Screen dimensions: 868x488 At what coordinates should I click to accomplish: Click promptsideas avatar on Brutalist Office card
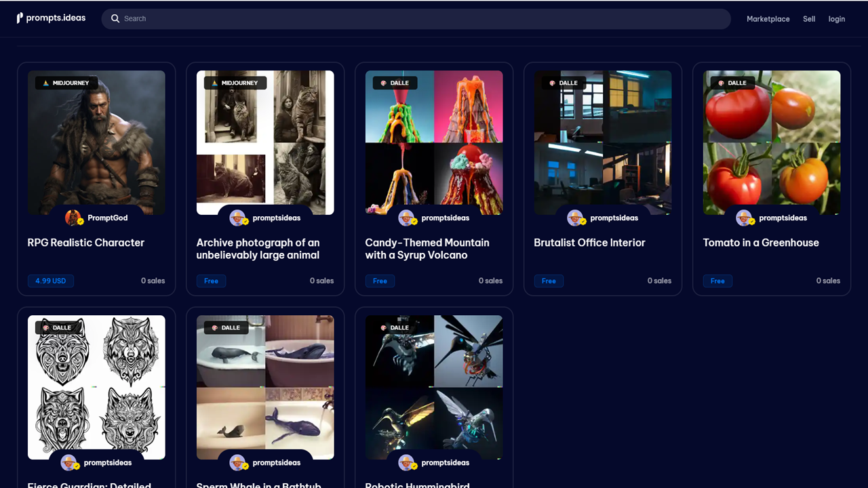point(576,218)
